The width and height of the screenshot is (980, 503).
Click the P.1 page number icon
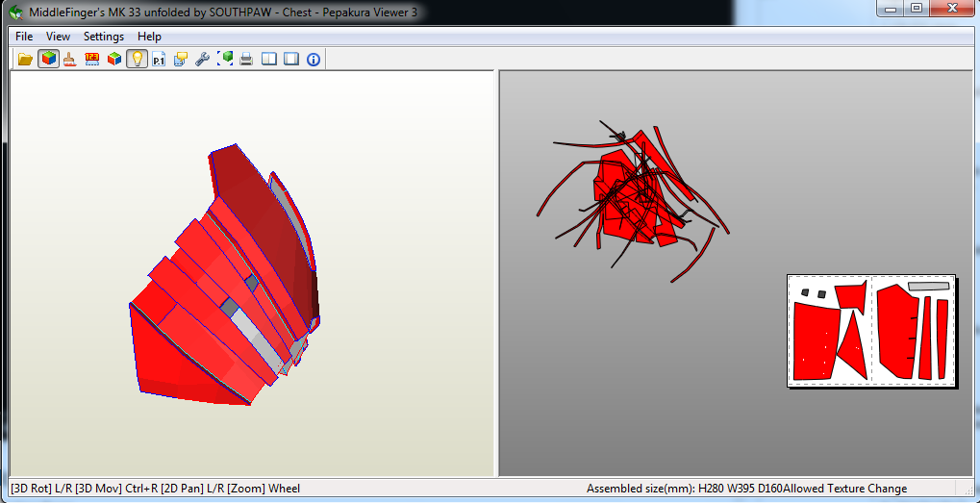[159, 60]
